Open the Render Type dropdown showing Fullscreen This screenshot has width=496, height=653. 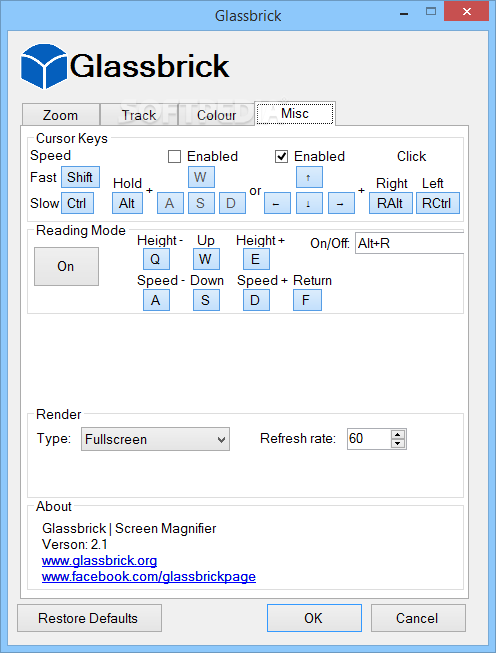point(155,439)
